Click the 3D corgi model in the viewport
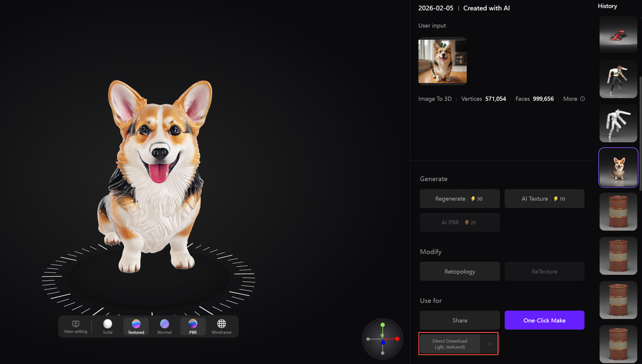The width and height of the screenshot is (642, 364). pos(155,176)
